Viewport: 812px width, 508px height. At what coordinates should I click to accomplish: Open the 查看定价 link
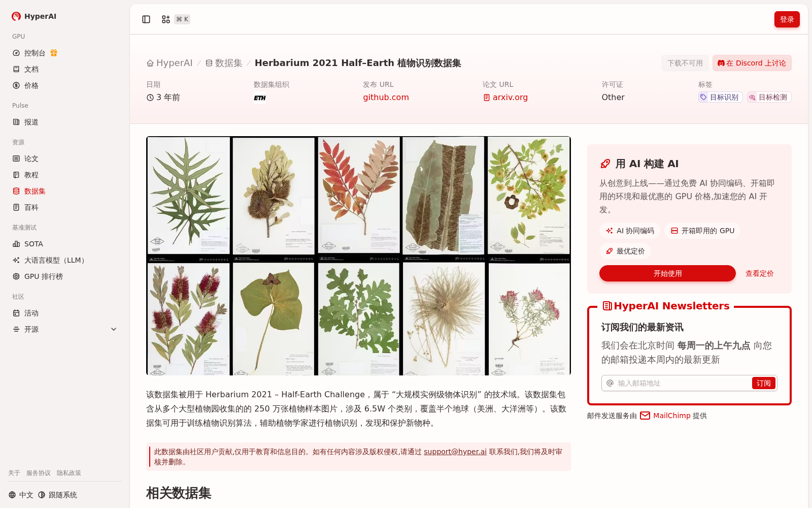[759, 273]
